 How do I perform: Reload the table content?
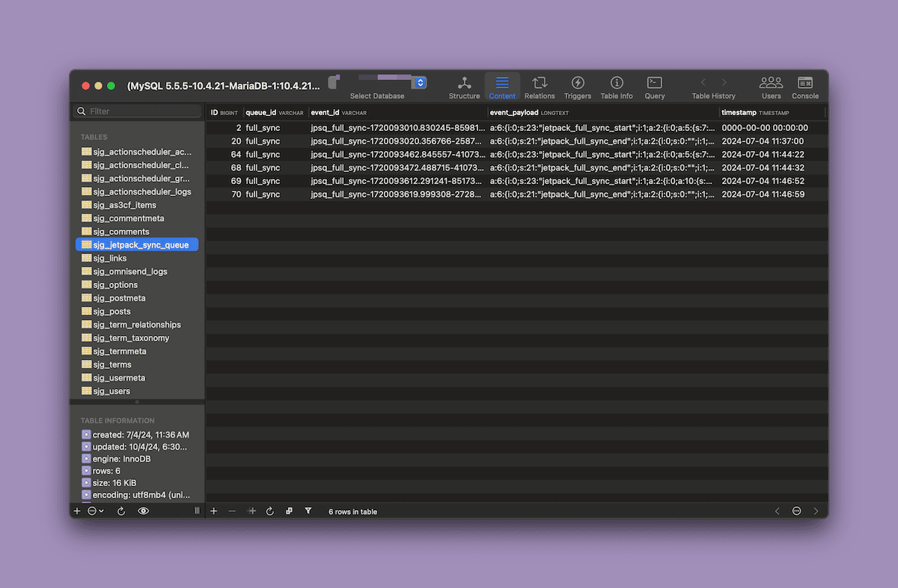[270, 511]
